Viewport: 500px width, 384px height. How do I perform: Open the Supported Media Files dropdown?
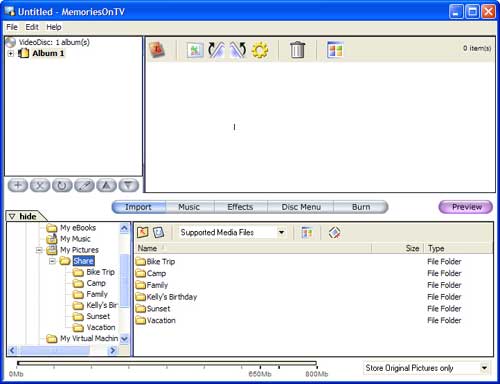282,232
